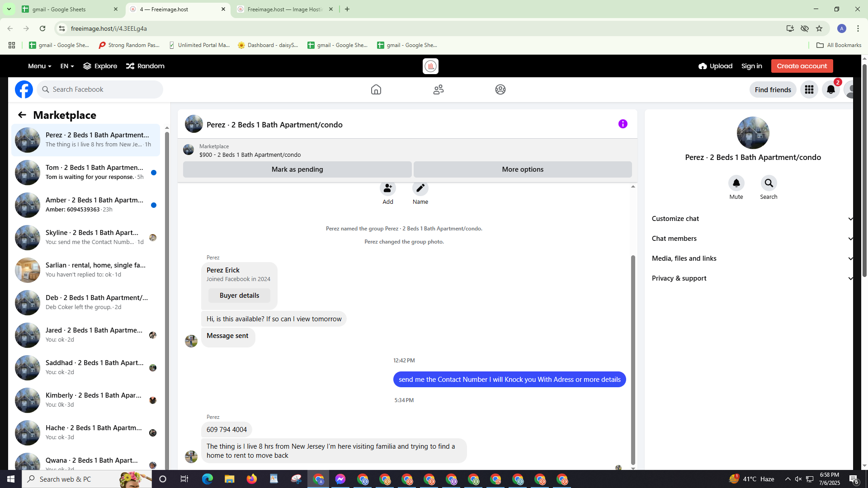Open the All Bookmarks folder
Viewport: 868px width, 488px height.
click(x=839, y=45)
